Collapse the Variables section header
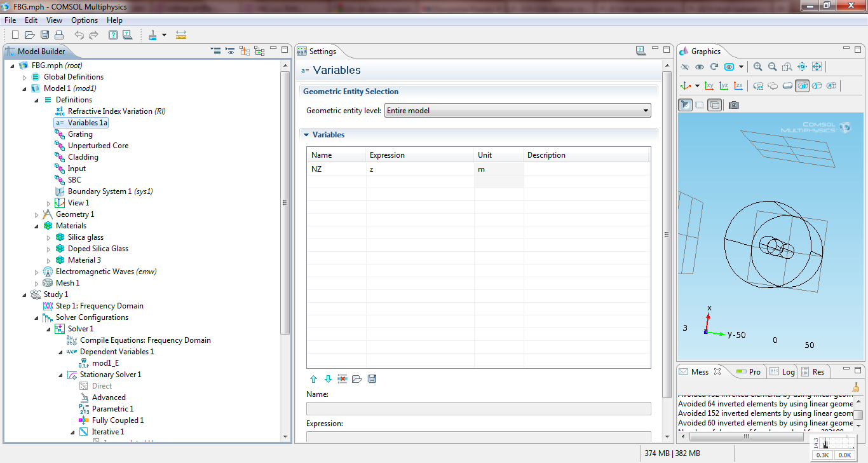 pos(306,135)
